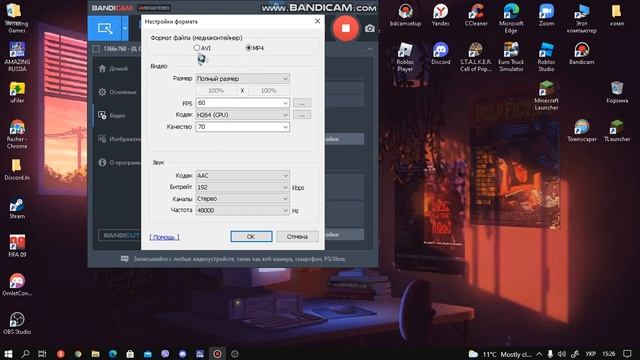The image size is (640, 360).
Task: Close the Настройки формата dialog
Action: click(x=318, y=21)
